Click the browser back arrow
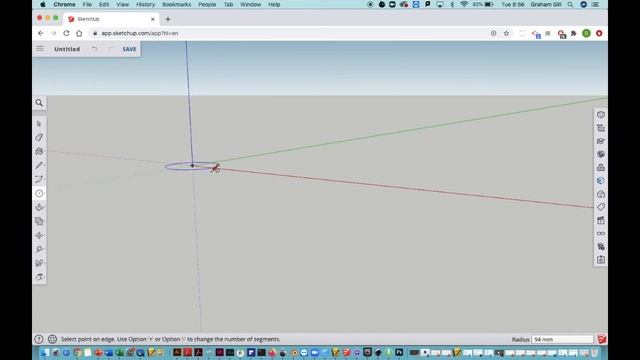The width and height of the screenshot is (640, 360). (x=41, y=33)
